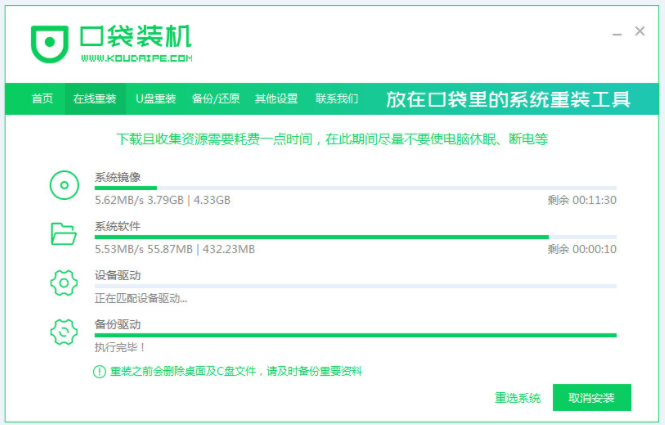Select the 备份/还原 tab

click(x=215, y=99)
